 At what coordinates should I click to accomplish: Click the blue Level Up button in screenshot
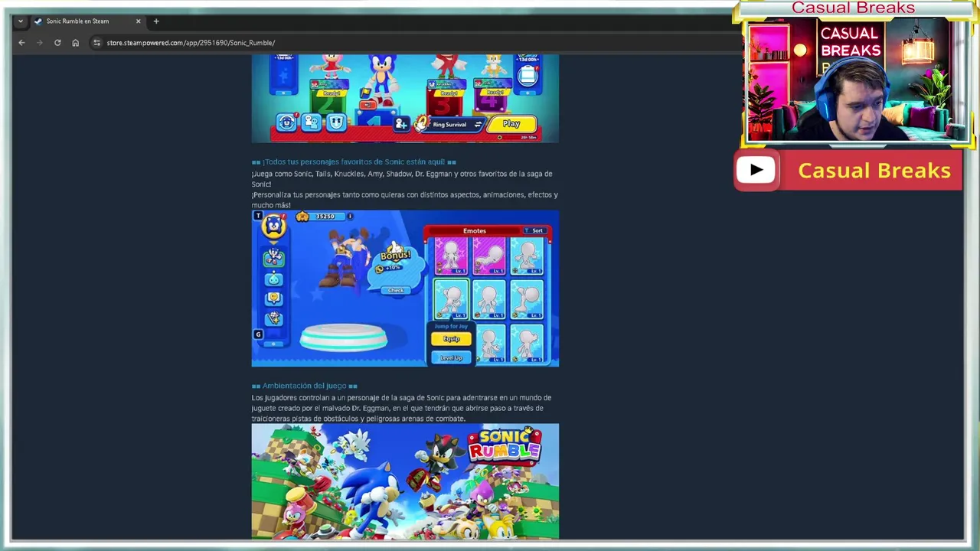click(451, 357)
